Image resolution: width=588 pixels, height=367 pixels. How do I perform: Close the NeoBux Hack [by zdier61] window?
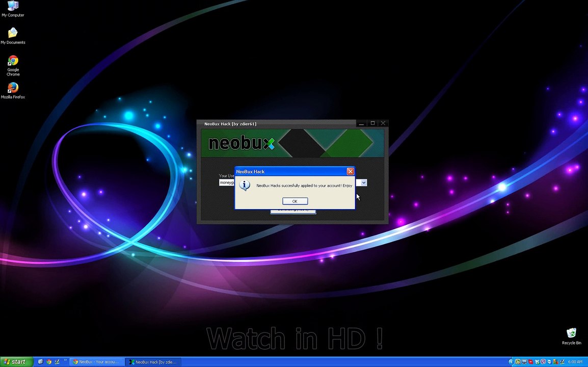click(x=383, y=123)
